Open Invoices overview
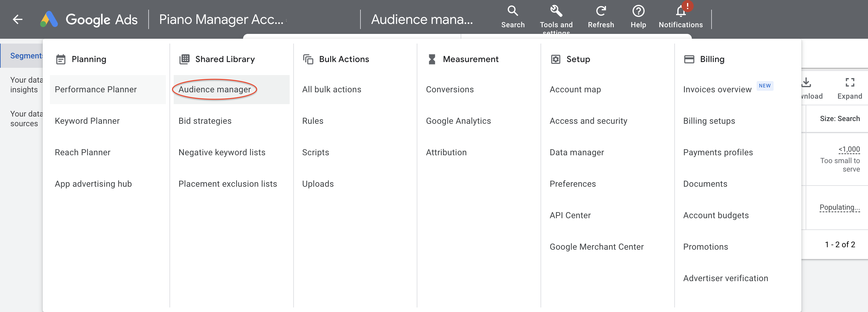868x312 pixels. (x=717, y=89)
